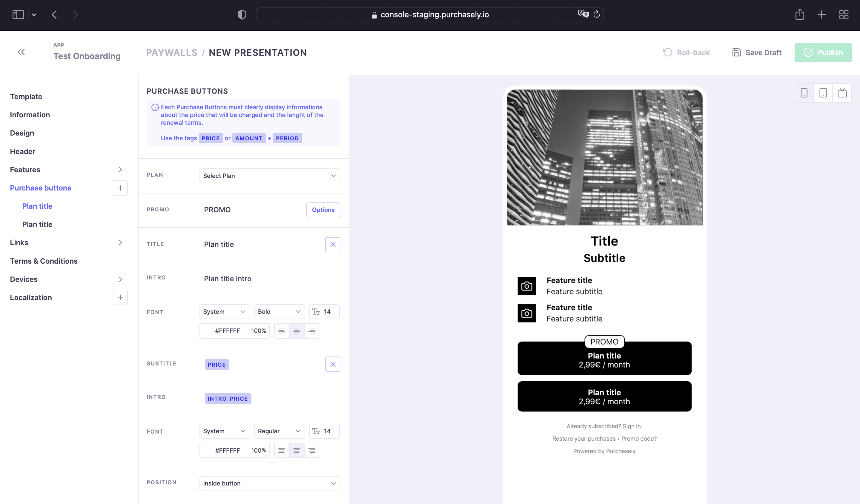860x504 pixels.
Task: Expand the Features section chevron
Action: click(x=120, y=170)
